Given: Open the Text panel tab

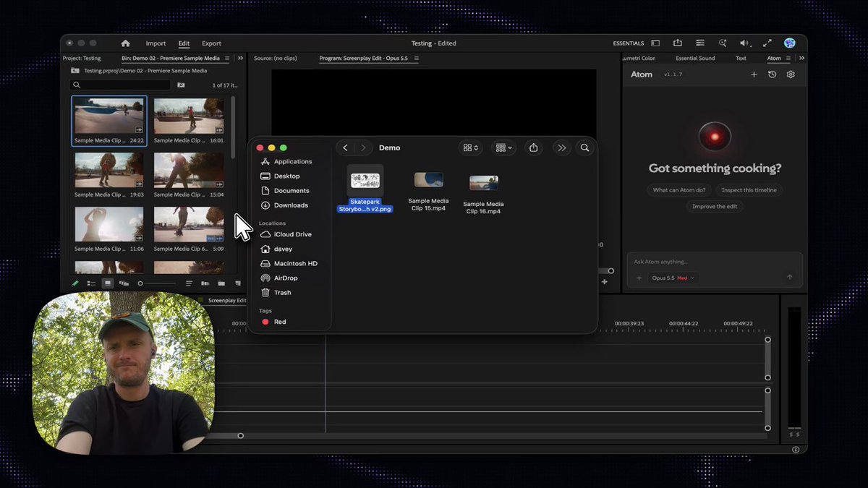Looking at the screenshot, I should [741, 58].
